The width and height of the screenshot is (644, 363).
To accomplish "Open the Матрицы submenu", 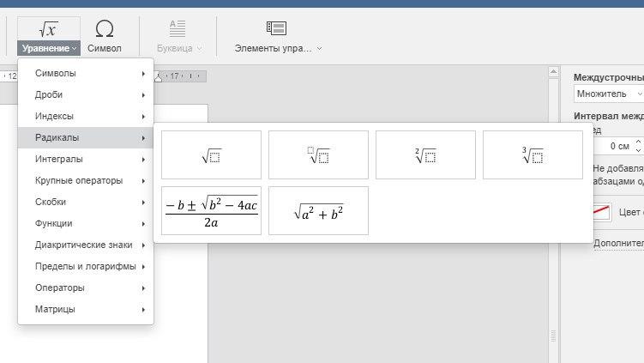I will (x=86, y=309).
